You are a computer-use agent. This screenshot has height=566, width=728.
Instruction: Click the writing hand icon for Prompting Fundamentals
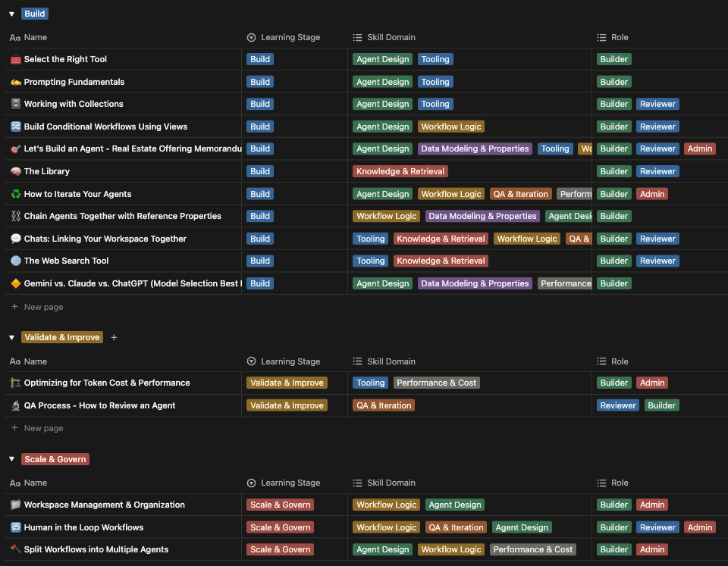point(16,82)
